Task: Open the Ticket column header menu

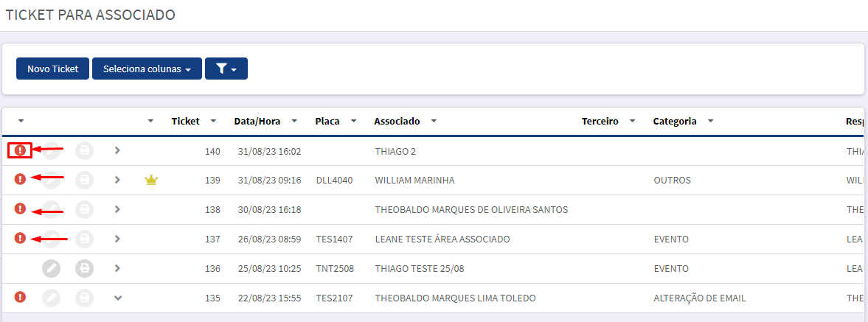Action: coord(214,121)
